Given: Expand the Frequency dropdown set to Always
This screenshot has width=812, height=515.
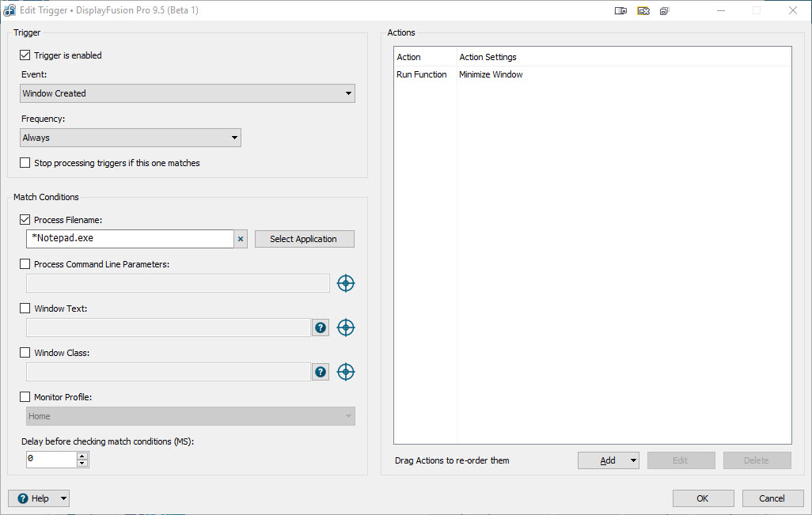Looking at the screenshot, I should click(131, 138).
